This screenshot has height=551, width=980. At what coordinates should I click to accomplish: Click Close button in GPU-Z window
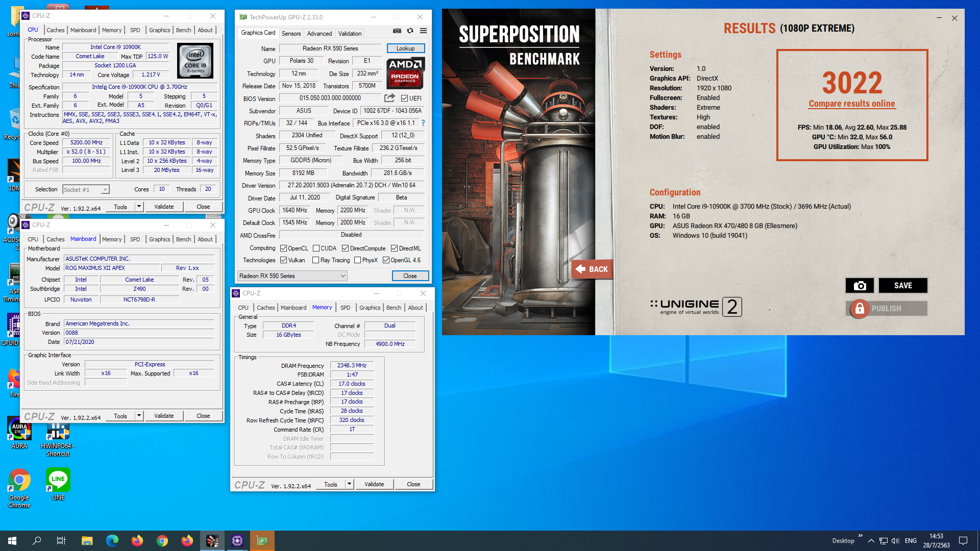click(x=410, y=276)
